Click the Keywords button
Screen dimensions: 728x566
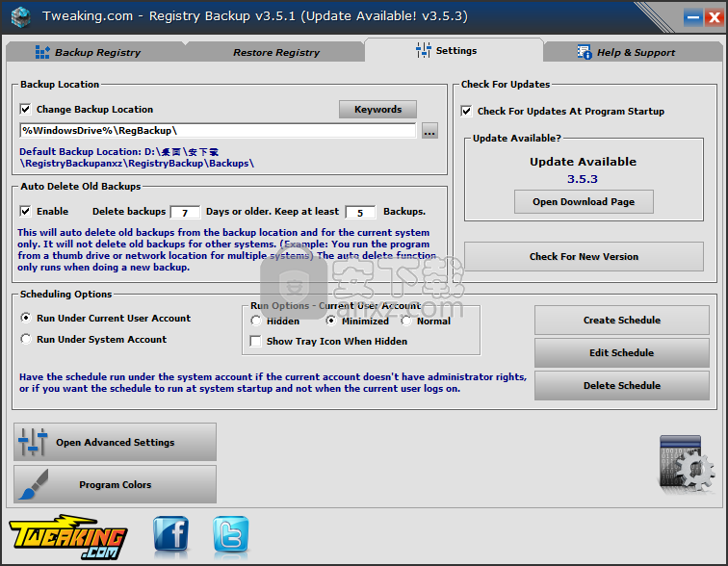(x=377, y=110)
